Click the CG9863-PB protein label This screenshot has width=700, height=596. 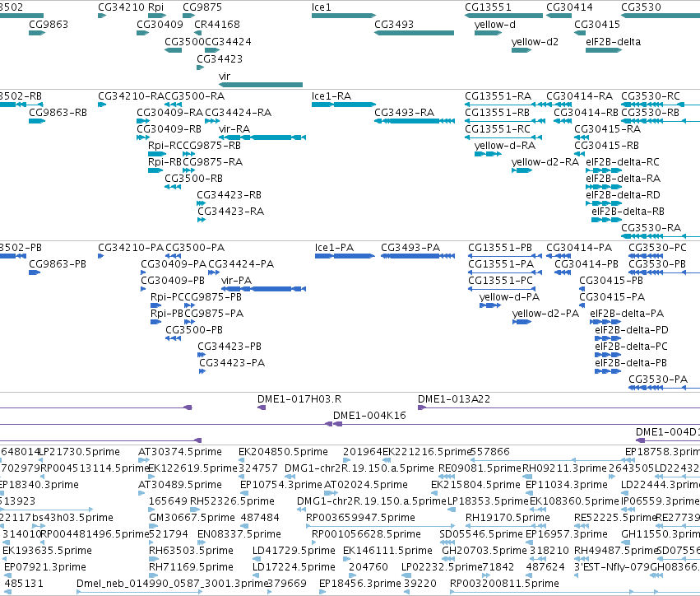[x=58, y=264]
